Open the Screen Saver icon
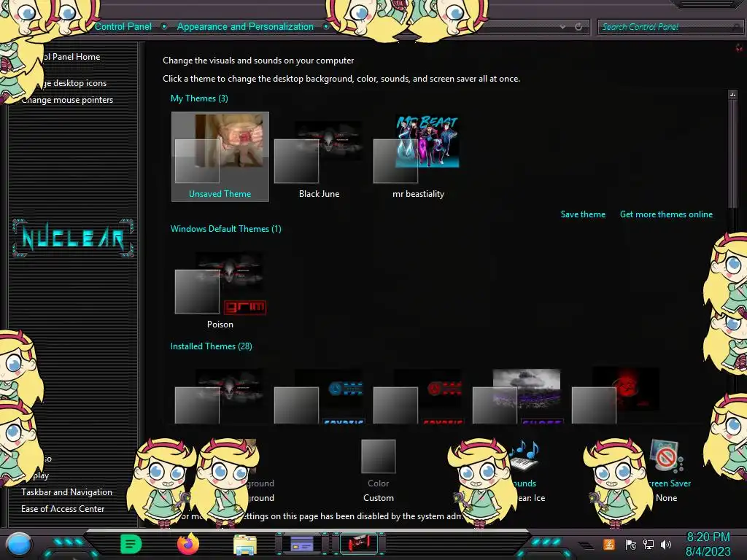 [666, 456]
